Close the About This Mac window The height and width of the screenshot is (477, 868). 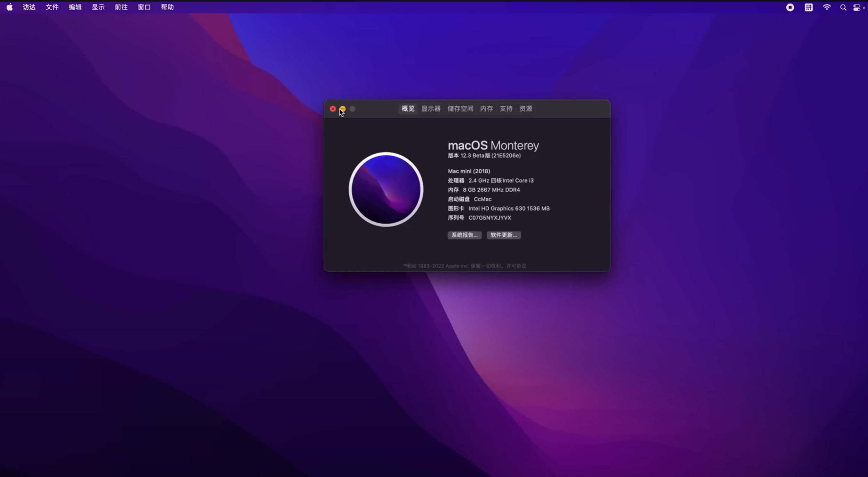tap(333, 109)
